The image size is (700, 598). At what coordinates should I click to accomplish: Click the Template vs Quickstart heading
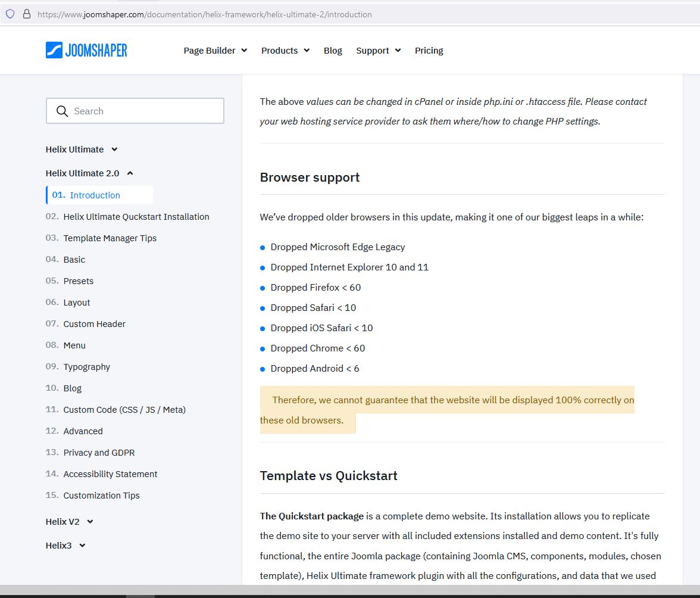(329, 476)
